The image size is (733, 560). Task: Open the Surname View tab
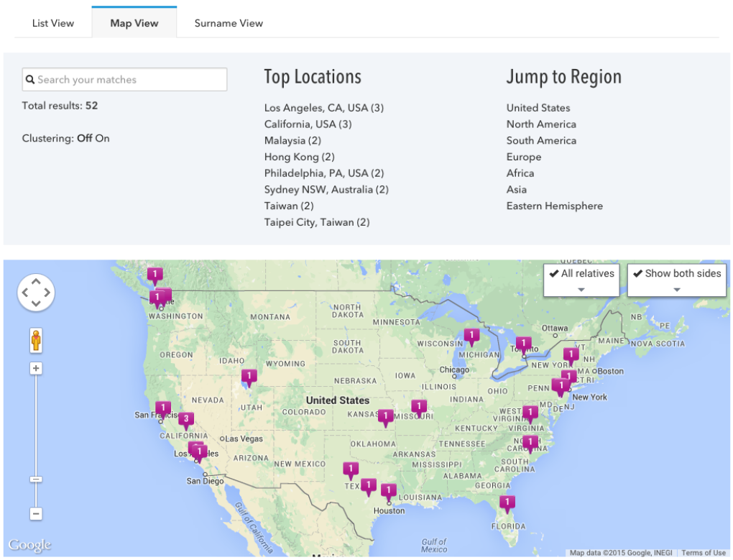[229, 23]
